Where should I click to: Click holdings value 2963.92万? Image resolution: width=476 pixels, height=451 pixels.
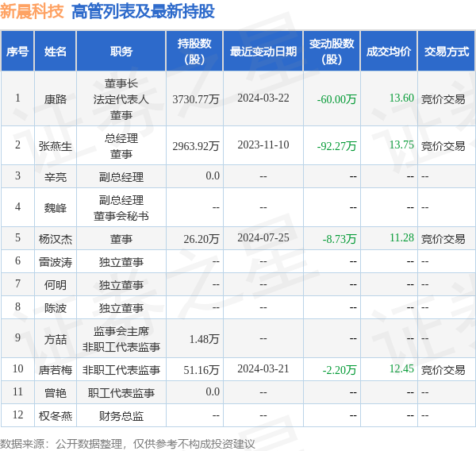pyautogui.click(x=196, y=146)
